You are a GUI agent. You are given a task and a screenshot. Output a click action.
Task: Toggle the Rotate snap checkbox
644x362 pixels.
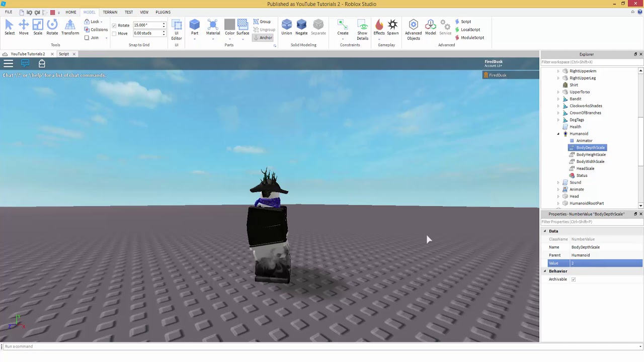tap(114, 26)
